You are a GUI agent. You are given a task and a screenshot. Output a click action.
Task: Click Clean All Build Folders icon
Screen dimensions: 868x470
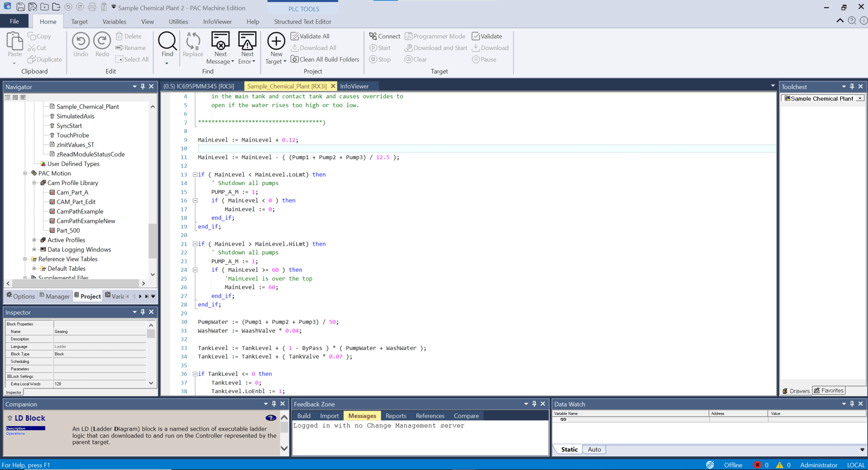click(x=295, y=59)
